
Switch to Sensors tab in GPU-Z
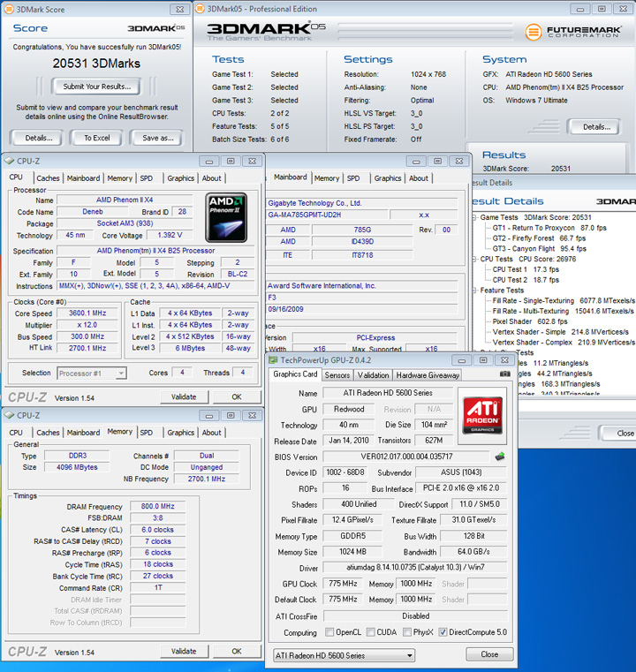[337, 375]
